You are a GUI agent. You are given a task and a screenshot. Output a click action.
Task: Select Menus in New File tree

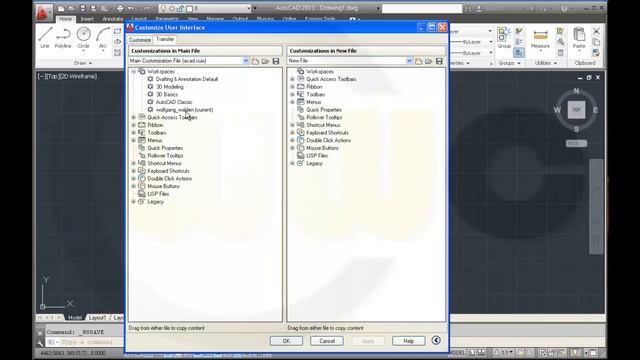[x=313, y=102]
